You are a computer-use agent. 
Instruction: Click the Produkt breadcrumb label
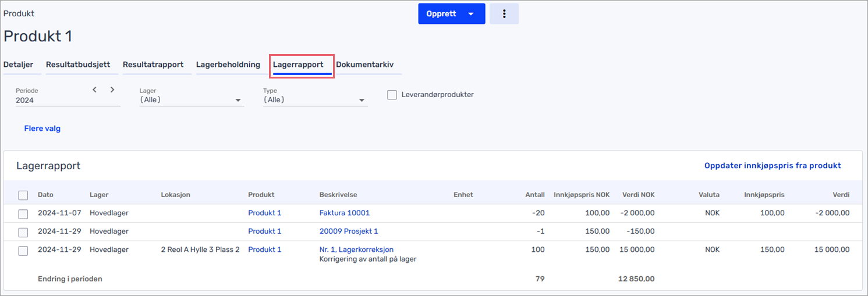(19, 13)
